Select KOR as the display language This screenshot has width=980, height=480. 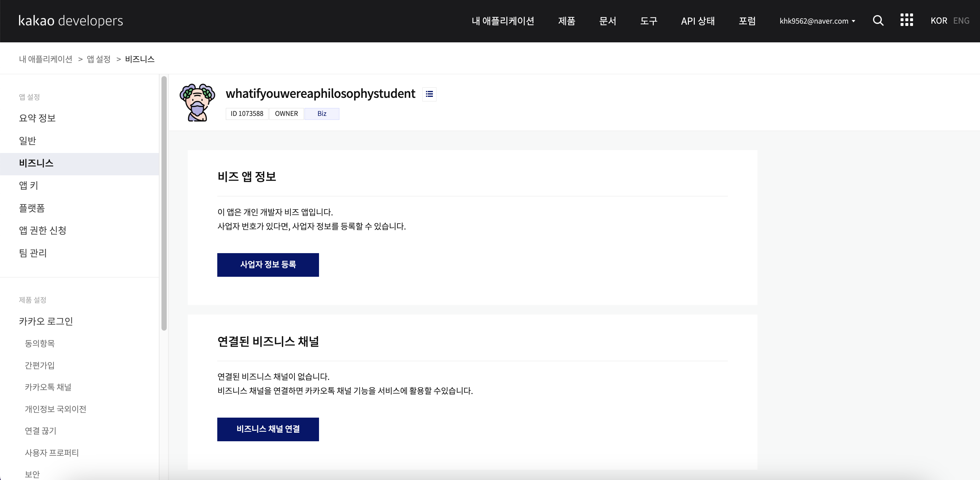pos(939,21)
